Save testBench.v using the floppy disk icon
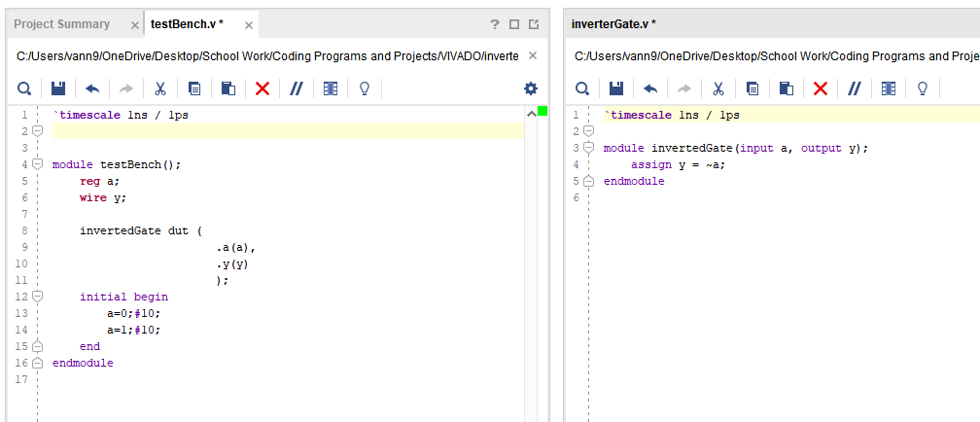980x422 pixels. [58, 89]
